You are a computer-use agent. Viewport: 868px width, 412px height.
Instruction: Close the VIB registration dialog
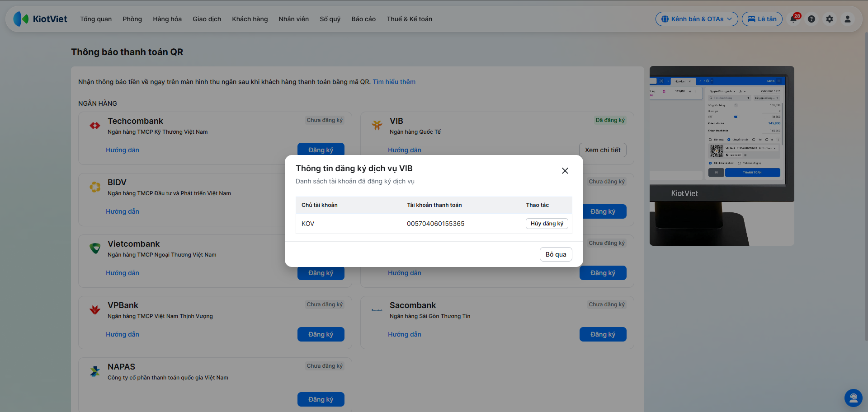point(565,171)
